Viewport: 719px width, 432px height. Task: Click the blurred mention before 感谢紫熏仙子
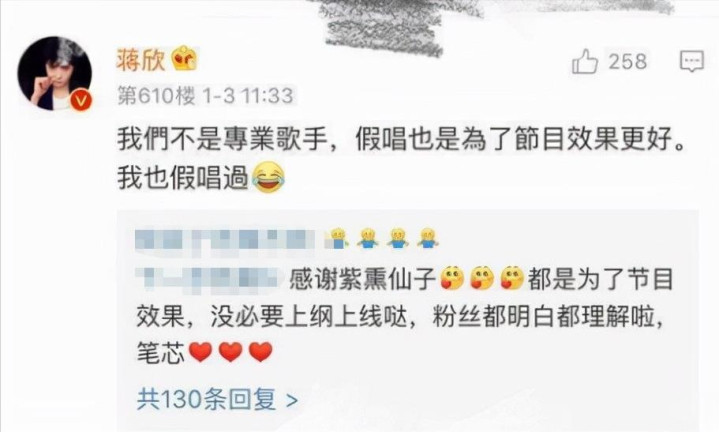pyautogui.click(x=209, y=278)
